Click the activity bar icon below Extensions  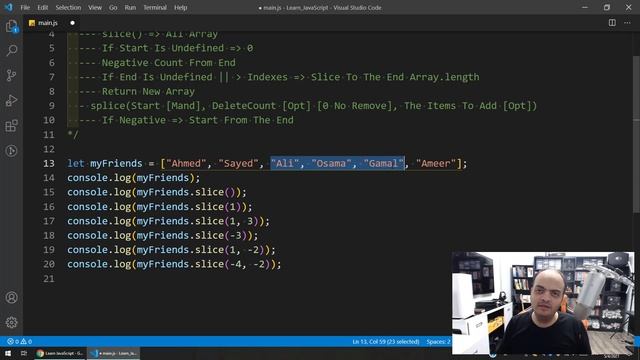(11, 151)
